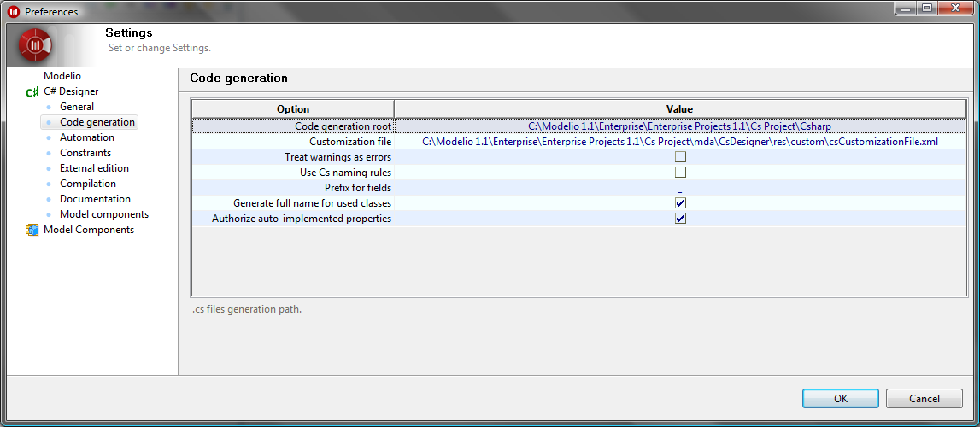Select the Treat warnings as errors label
The width and height of the screenshot is (980, 427).
point(338,157)
